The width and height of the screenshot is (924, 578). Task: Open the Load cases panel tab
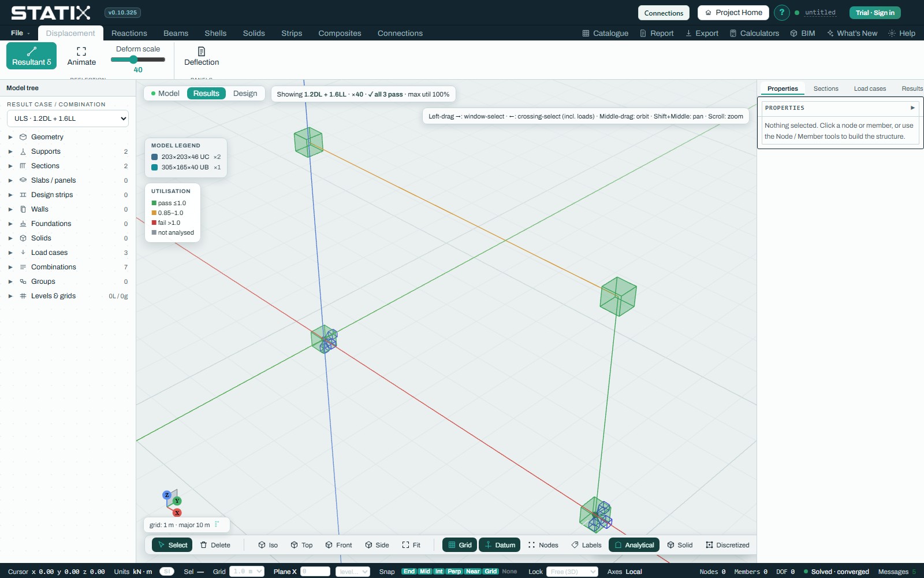pyautogui.click(x=870, y=88)
